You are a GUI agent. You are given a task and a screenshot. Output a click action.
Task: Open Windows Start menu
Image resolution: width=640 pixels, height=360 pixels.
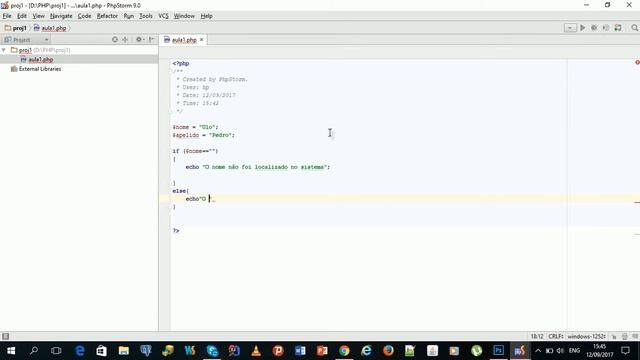(11, 351)
